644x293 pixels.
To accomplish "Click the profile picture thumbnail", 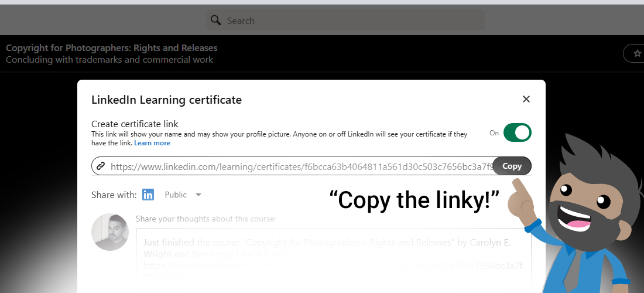I will click(x=110, y=232).
